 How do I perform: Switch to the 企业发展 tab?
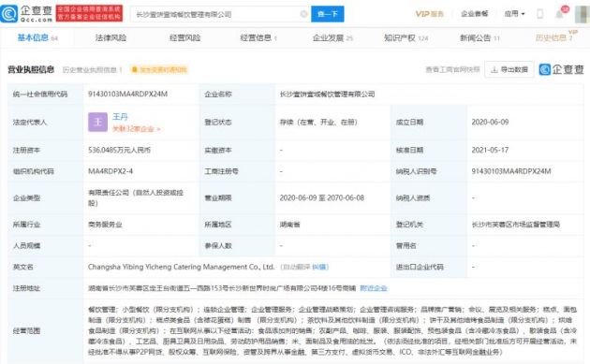332,37
